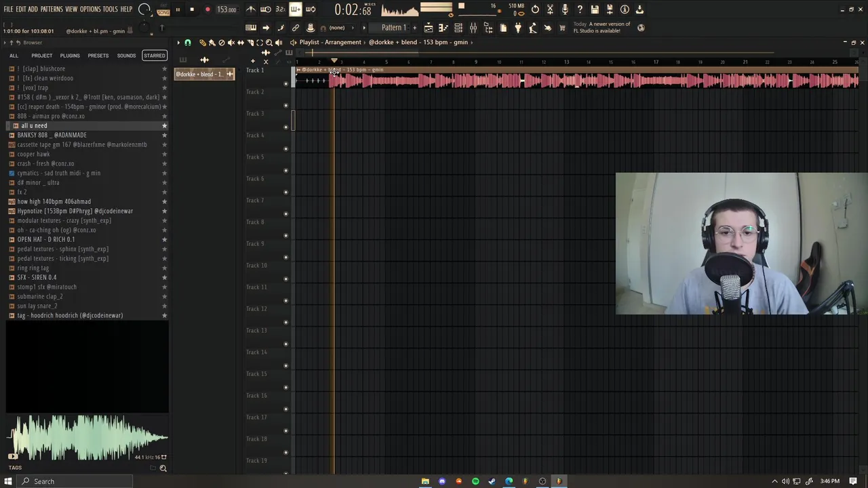Open the plugin picker plug icon

point(517,28)
